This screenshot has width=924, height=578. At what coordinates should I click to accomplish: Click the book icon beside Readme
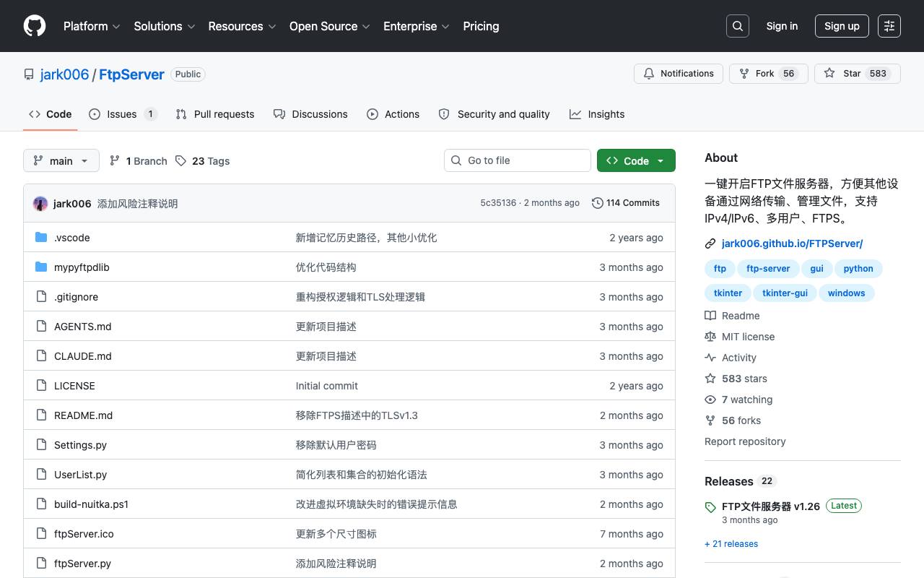710,316
